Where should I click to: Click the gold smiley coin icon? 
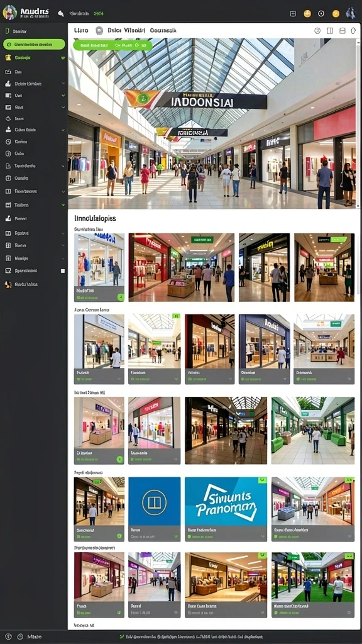pyautogui.click(x=307, y=14)
